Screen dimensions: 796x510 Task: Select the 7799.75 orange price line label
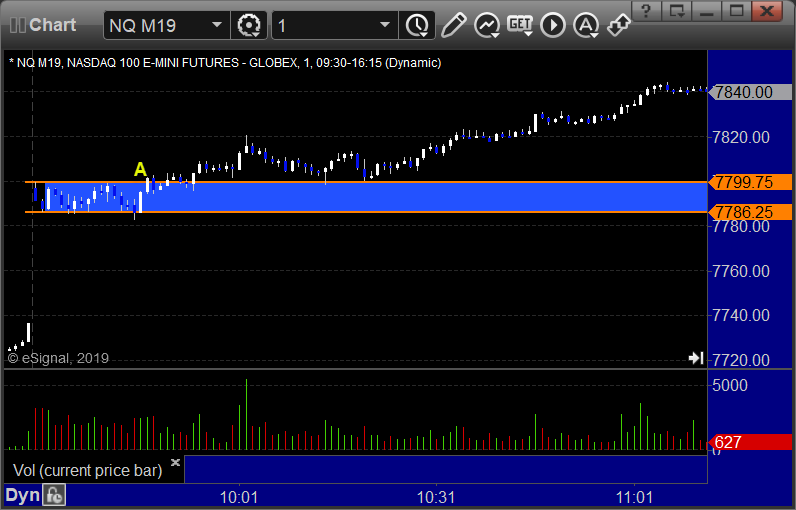(751, 182)
